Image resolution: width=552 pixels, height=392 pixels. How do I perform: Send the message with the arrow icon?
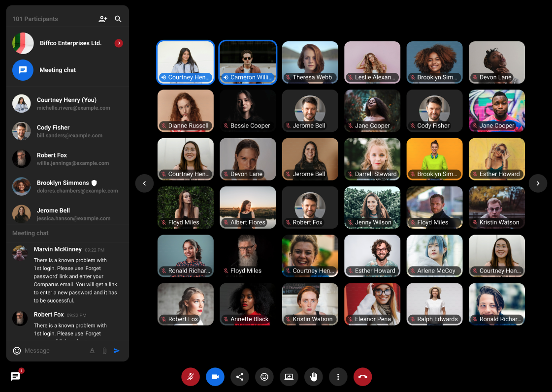coord(117,351)
